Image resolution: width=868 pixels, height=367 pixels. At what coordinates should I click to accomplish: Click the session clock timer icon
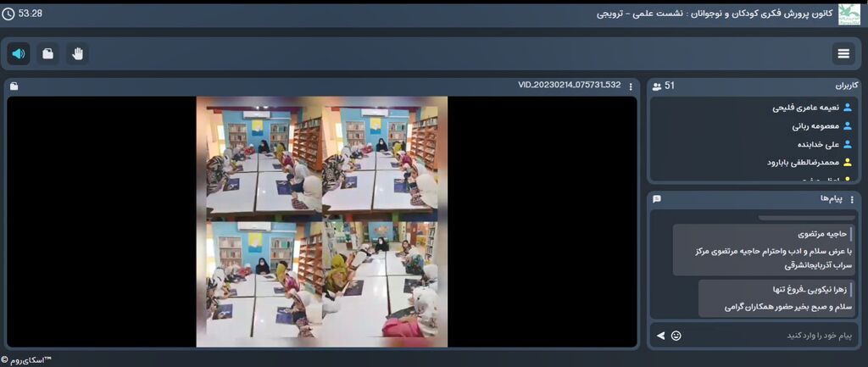(8, 14)
